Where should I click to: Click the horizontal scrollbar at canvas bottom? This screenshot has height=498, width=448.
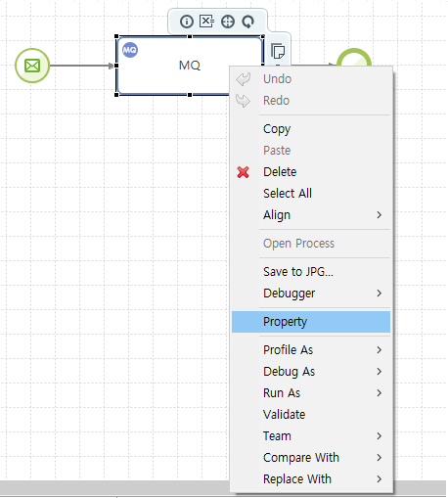(x=114, y=487)
